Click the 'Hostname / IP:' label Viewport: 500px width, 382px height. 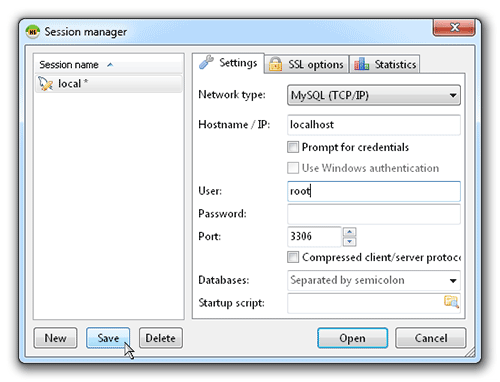click(234, 125)
